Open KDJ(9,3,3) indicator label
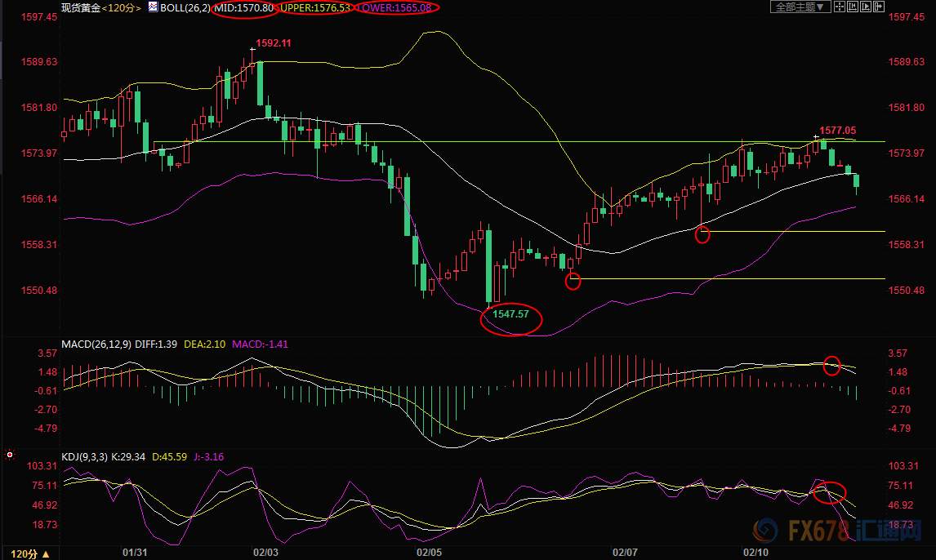This screenshot has width=936, height=560. tap(85, 457)
